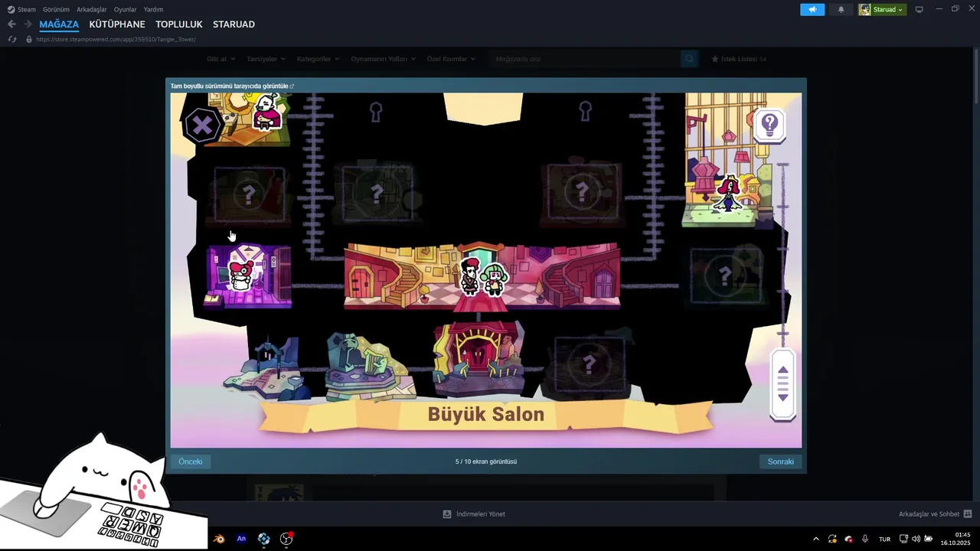Image resolution: width=980 pixels, height=551 pixels.
Task: Click the user avatar beside Staruad
Action: click(864, 9)
